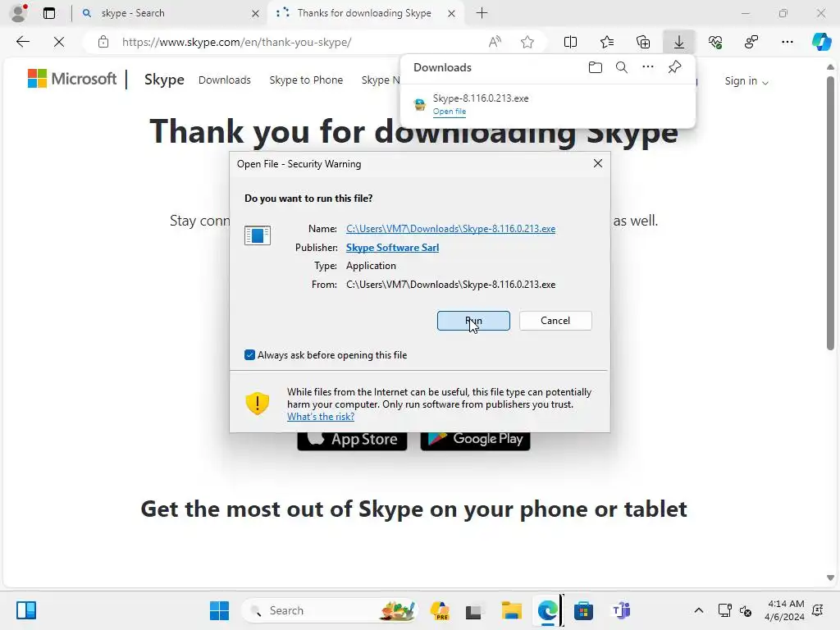Click Open file under Skype-8.116.0.213.exe
840x630 pixels.
click(x=450, y=112)
